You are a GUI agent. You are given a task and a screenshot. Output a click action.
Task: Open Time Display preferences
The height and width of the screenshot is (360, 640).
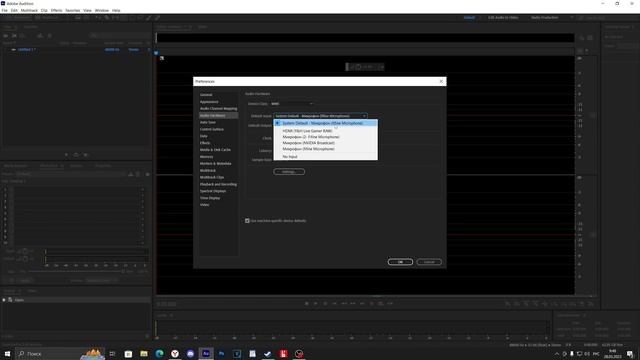click(210, 198)
